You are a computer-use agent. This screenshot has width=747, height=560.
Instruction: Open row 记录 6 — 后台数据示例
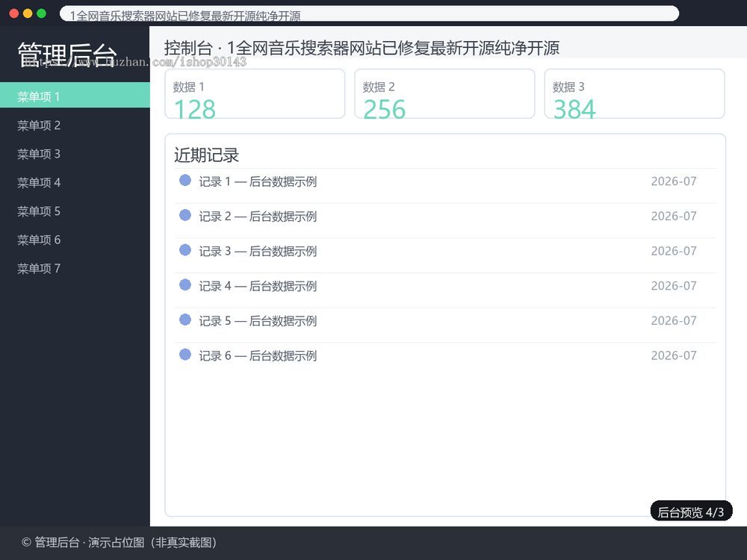445,360
